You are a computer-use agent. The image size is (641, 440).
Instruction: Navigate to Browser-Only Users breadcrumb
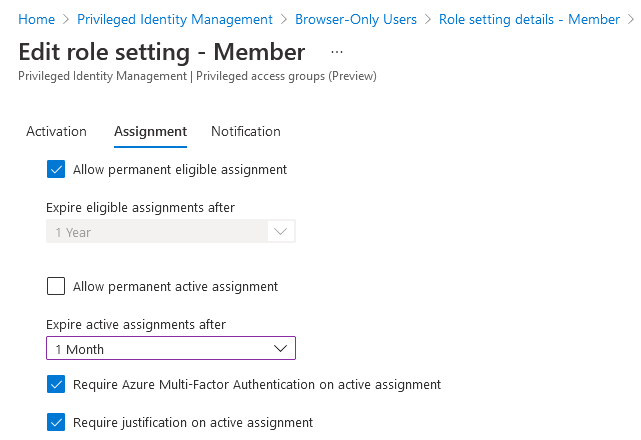pos(356,19)
